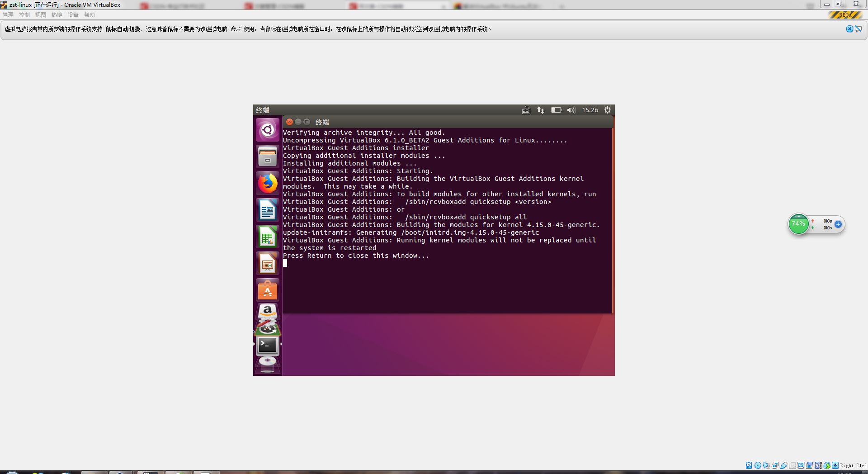Click the keyboard capture status icon
The image size is (868, 474).
coord(835,465)
